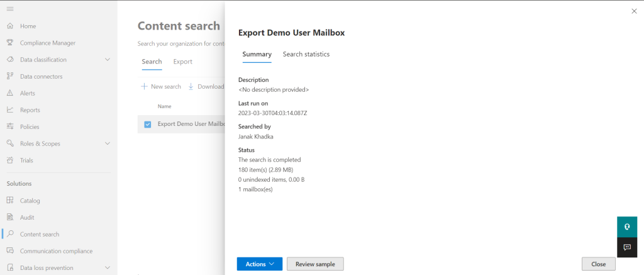Uncheck the Export Demo User Mailbox row checkbox
Screen dimensions: 644x275
147,124
